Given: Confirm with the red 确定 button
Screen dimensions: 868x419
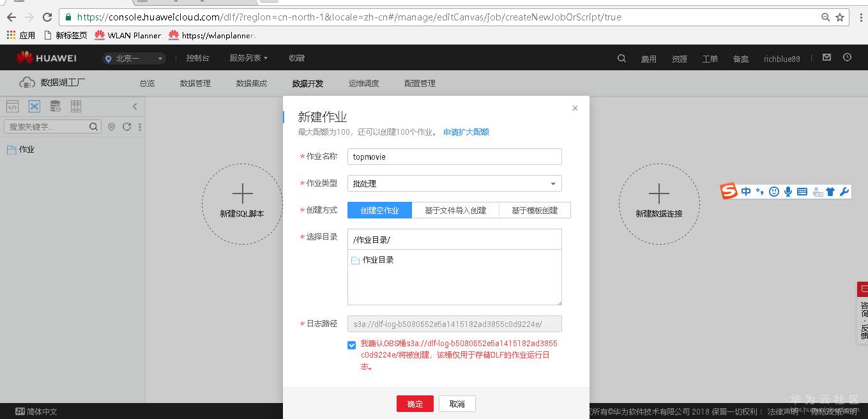Looking at the screenshot, I should (415, 404).
